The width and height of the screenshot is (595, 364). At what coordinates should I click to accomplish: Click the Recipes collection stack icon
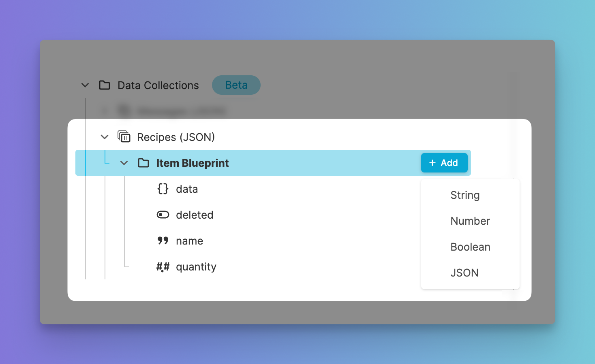[x=124, y=137]
